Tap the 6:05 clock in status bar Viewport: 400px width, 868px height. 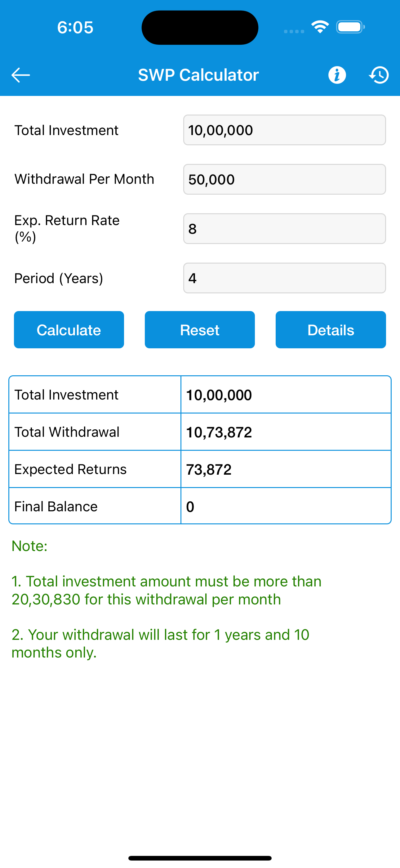tap(75, 27)
